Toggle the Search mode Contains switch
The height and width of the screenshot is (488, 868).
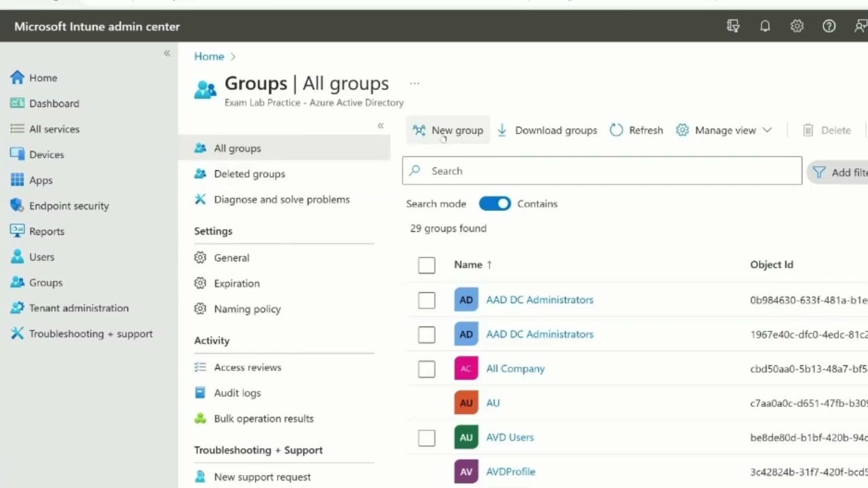click(494, 203)
